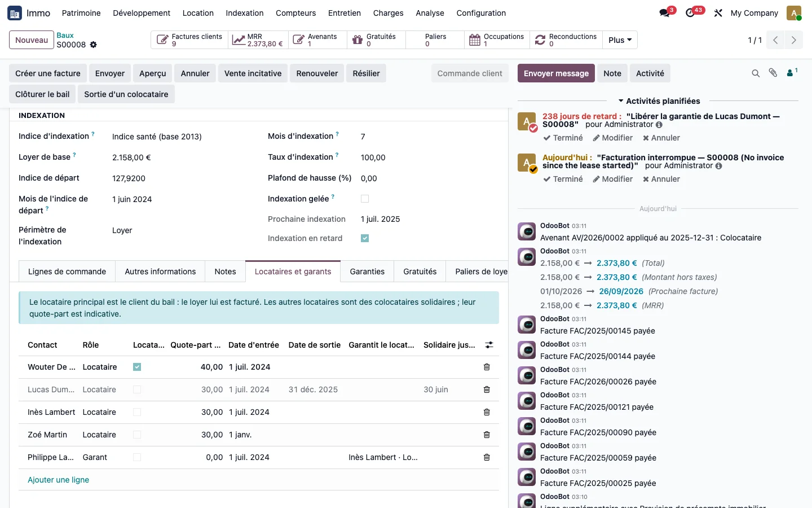Go to the next record arrow
Screen dimensions: 812x508
pyautogui.click(x=793, y=40)
